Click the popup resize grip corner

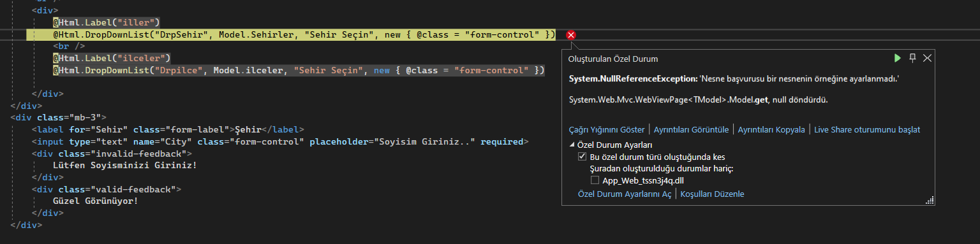(930, 201)
